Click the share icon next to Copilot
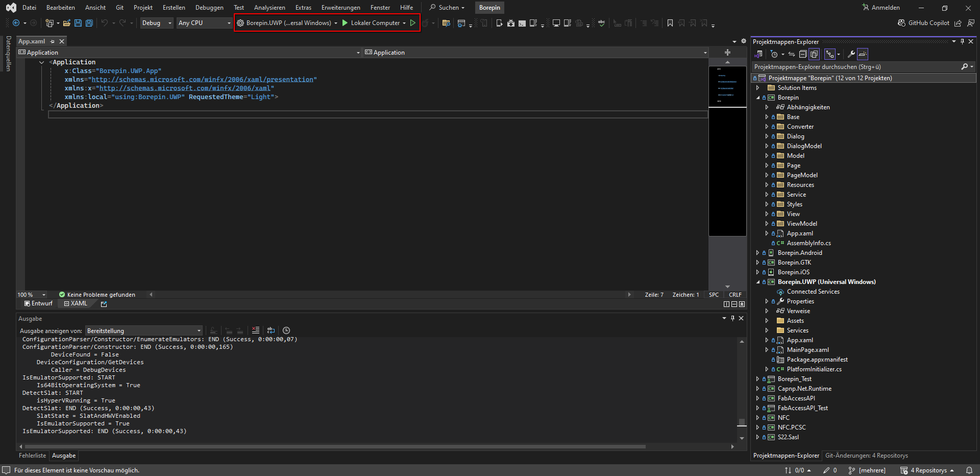Viewport: 980px width, 476px height. [x=958, y=23]
